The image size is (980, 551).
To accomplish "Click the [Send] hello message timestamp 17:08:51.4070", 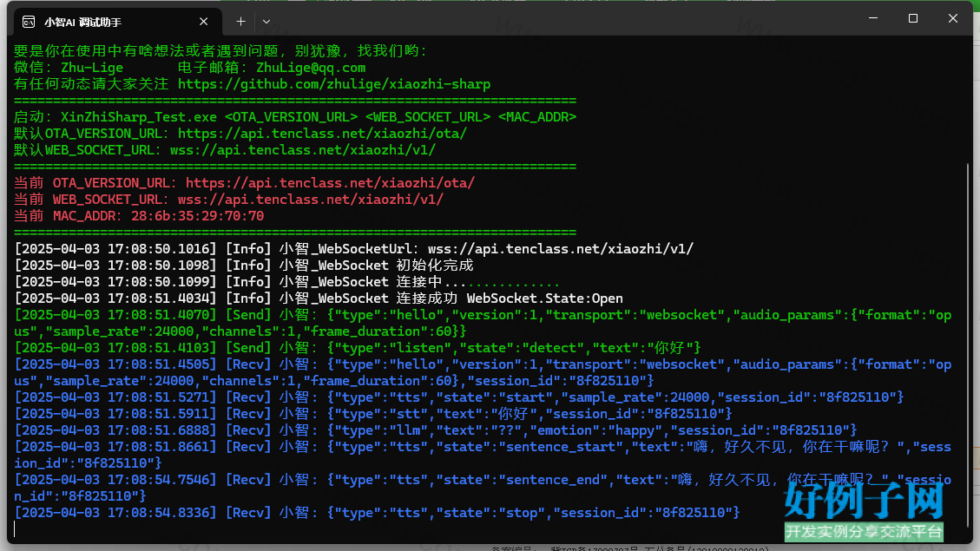I will click(x=115, y=314).
